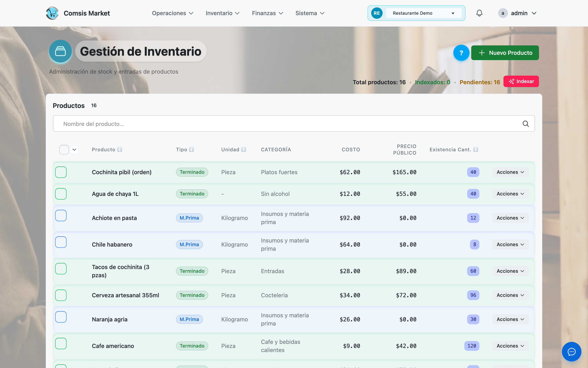Open Acciones for Cerveza artesanal 355ml
Image resolution: width=588 pixels, height=368 pixels.
click(510, 295)
